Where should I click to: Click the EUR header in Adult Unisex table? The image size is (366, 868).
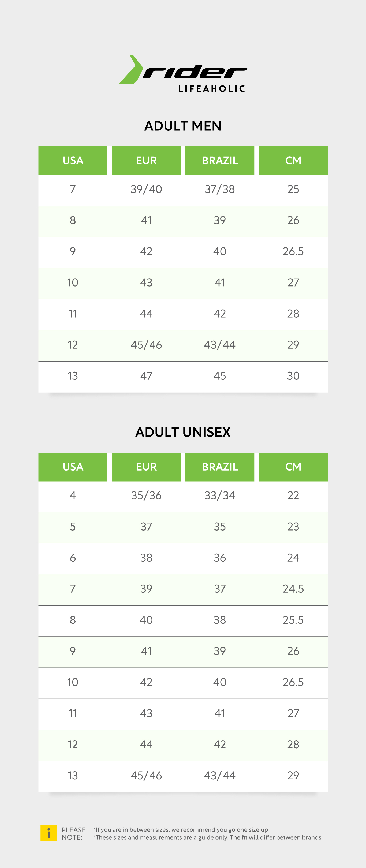146,467
